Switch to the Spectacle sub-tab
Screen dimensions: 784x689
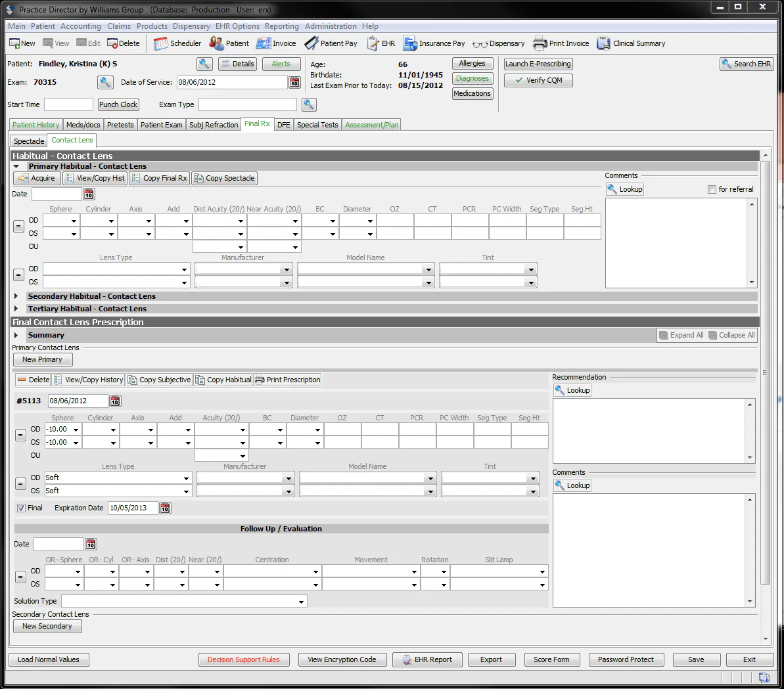pos(29,141)
